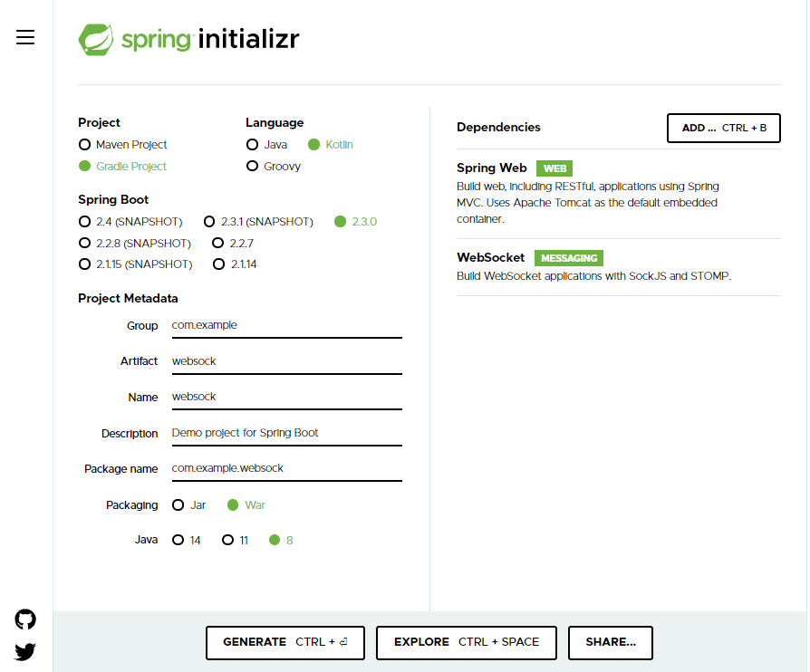
Task: Edit the Description input field
Action: click(x=286, y=434)
